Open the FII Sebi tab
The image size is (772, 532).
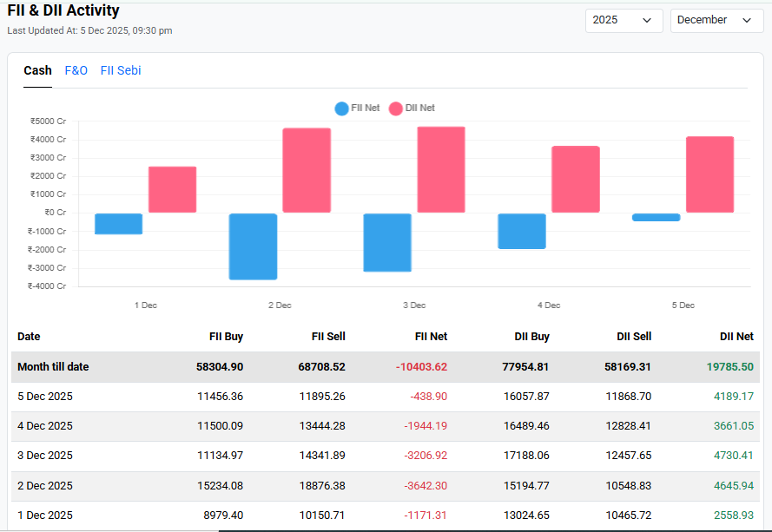(121, 70)
